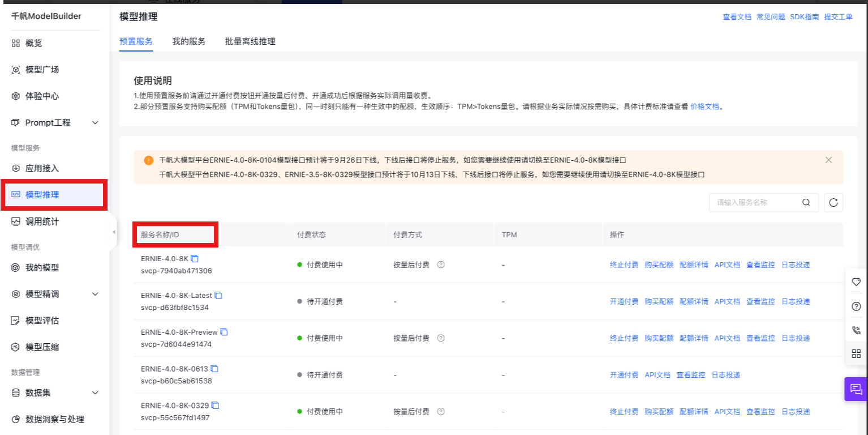Viewport: 868px width, 435px height.
Task: Click the question mark help icon on right rail
Action: click(x=856, y=306)
